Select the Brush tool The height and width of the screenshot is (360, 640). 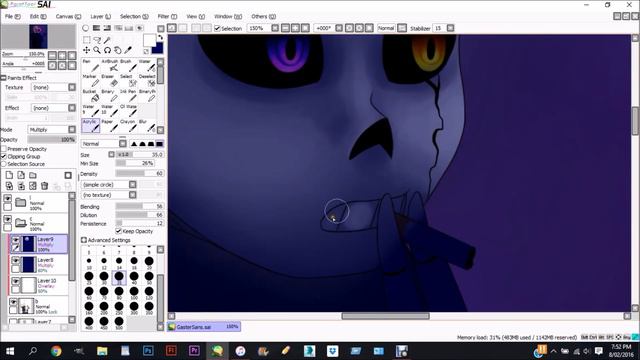pyautogui.click(x=129, y=66)
